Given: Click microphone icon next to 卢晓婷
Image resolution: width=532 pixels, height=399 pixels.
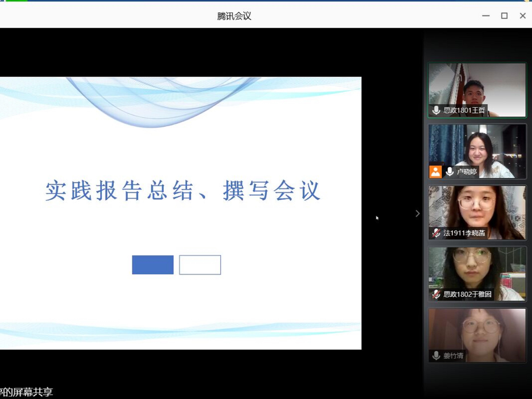Looking at the screenshot, I should [449, 172].
